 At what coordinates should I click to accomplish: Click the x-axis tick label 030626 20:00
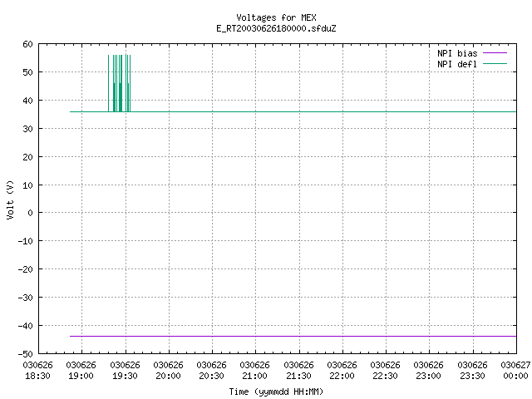coord(168,371)
